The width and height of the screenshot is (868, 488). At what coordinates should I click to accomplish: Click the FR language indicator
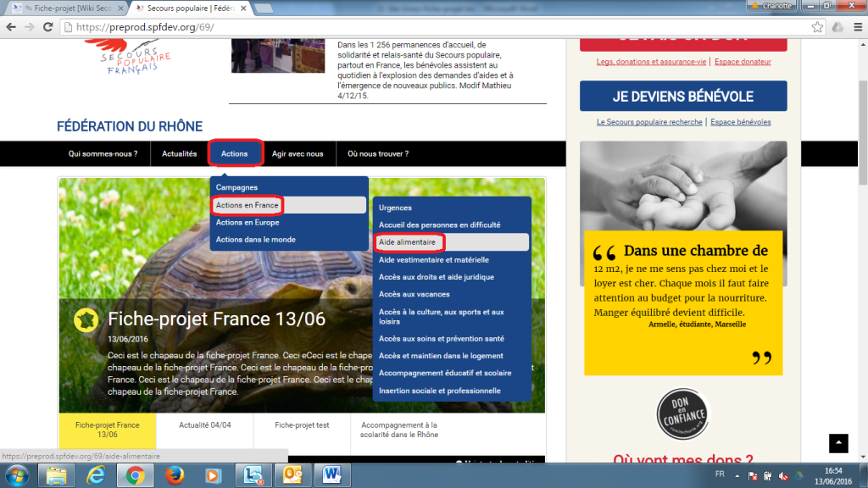(x=720, y=474)
